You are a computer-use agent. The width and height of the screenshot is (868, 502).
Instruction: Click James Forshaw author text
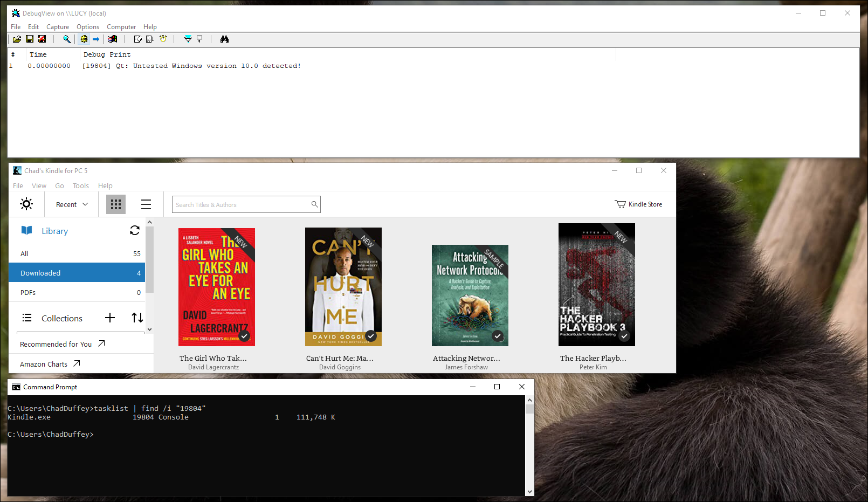pos(466,367)
